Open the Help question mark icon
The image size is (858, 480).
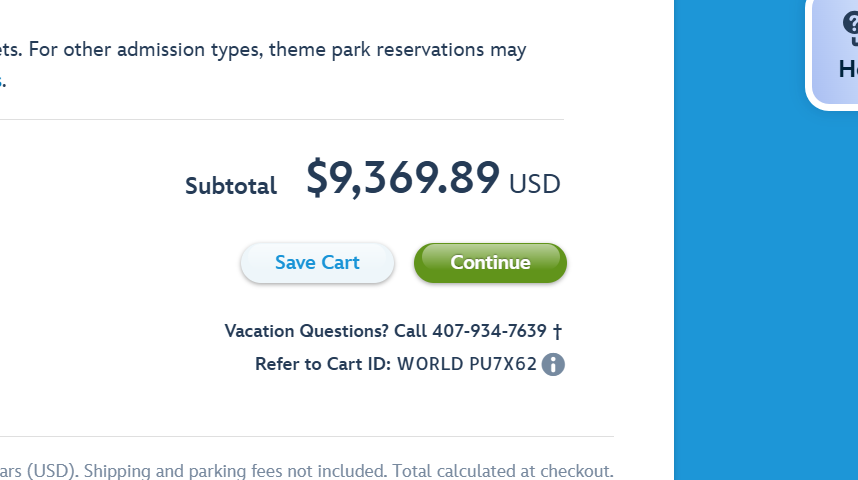[851, 24]
